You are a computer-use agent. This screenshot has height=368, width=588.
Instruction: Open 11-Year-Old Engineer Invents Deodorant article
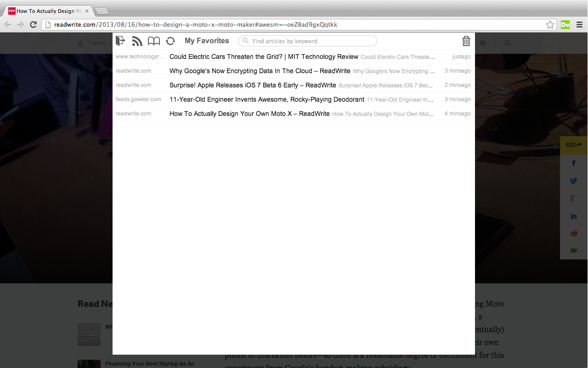pyautogui.click(x=267, y=99)
